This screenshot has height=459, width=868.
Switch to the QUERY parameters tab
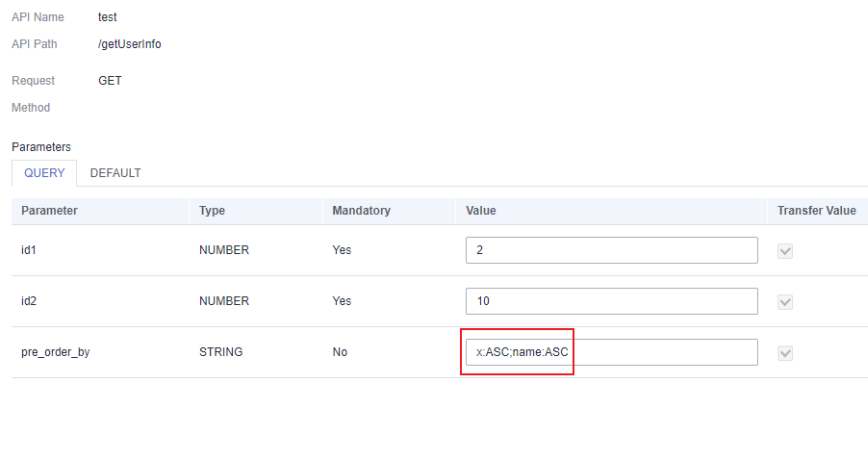(x=44, y=173)
